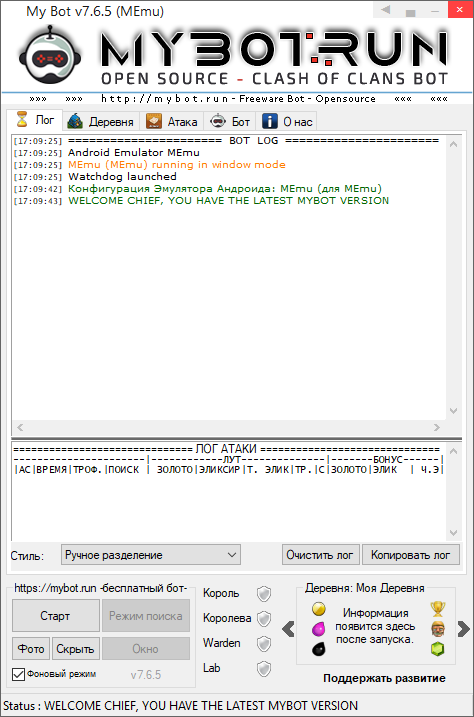The image size is (474, 717).
Task: Click the Копировать лог button
Action: [x=410, y=555]
